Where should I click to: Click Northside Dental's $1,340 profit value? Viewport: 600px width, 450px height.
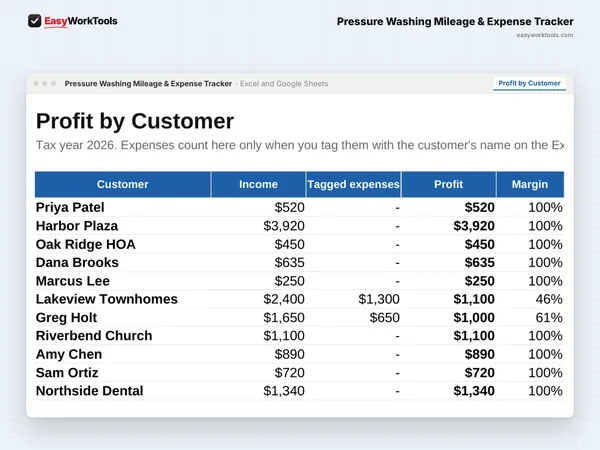pyautogui.click(x=474, y=391)
